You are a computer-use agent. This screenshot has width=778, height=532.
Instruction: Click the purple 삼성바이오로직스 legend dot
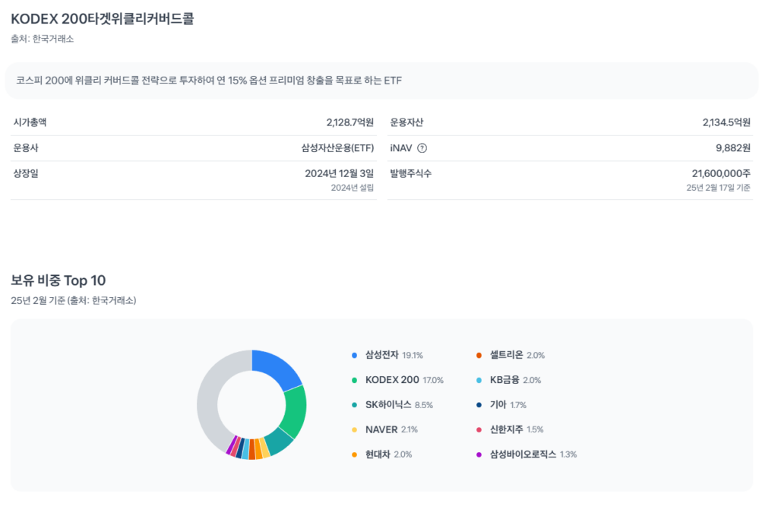tap(479, 454)
